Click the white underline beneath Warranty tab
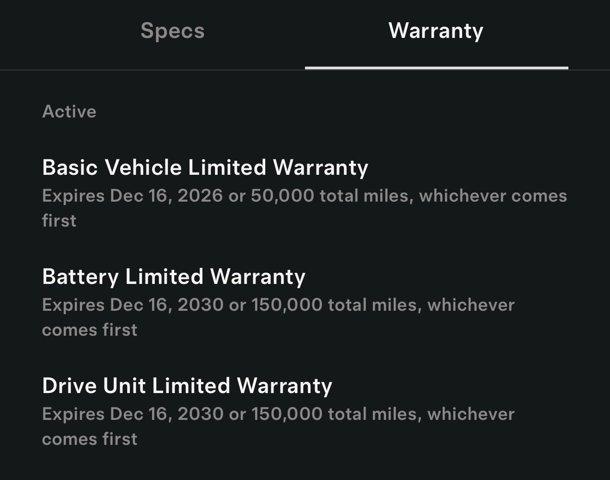The image size is (610, 480). 436,67
